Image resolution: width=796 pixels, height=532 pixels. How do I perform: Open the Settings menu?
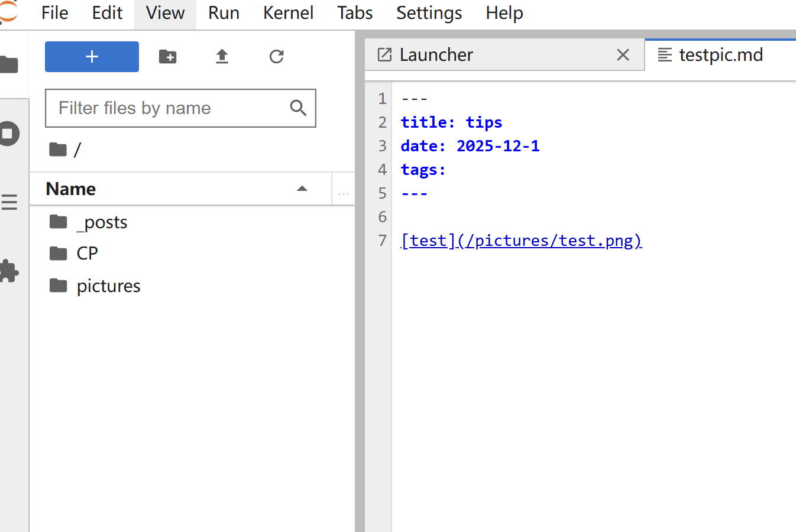pos(429,13)
